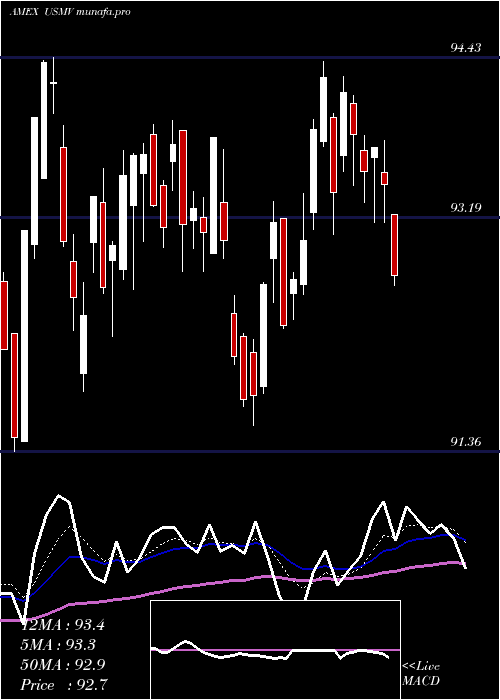
Task: Select the 94.43 price level label
Action: 466,48
